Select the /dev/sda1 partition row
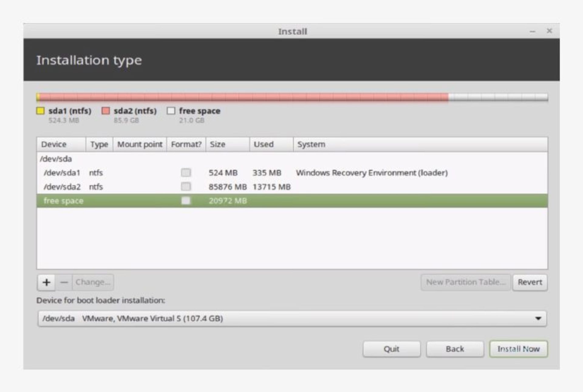 292,173
